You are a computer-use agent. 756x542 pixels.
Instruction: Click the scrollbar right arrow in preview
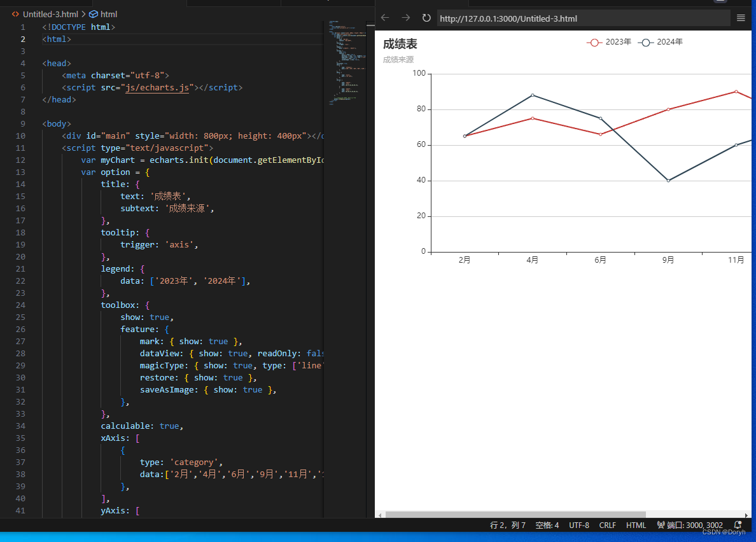click(x=746, y=515)
